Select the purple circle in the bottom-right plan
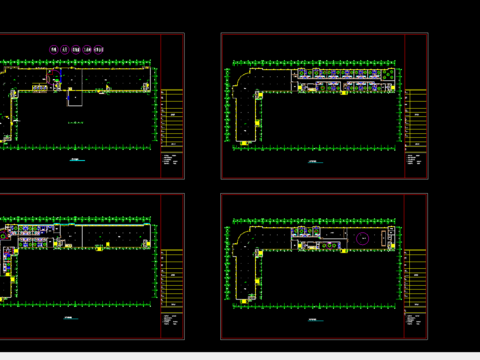 362,239
